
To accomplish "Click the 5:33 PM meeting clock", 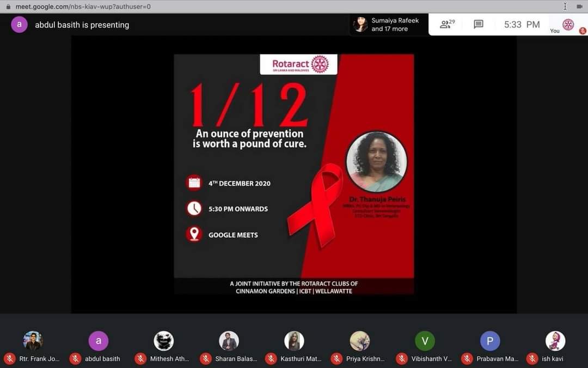I will pos(522,25).
